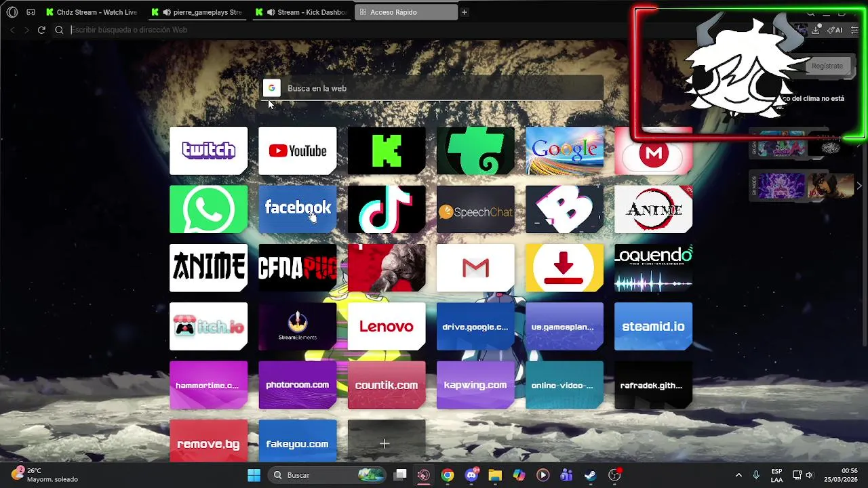Image resolution: width=868 pixels, height=488 pixels.
Task: Open the drive.google.com tile
Action: 475,327
